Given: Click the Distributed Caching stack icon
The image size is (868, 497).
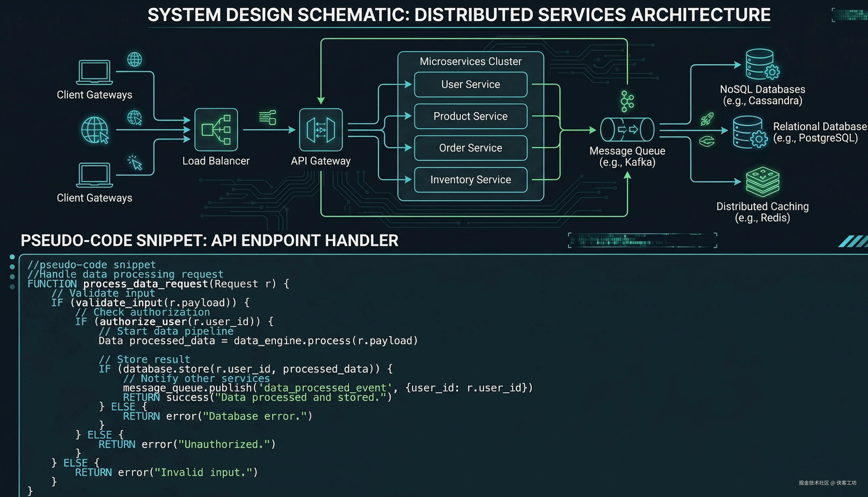Looking at the screenshot, I should click(762, 182).
